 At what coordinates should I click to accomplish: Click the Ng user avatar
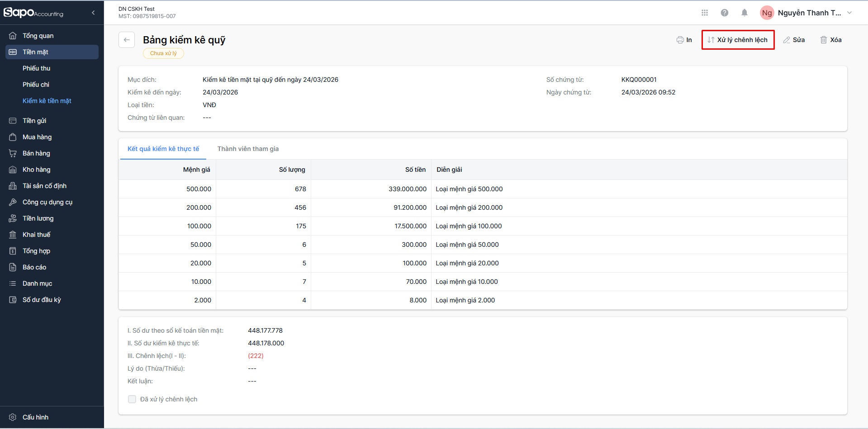point(767,13)
